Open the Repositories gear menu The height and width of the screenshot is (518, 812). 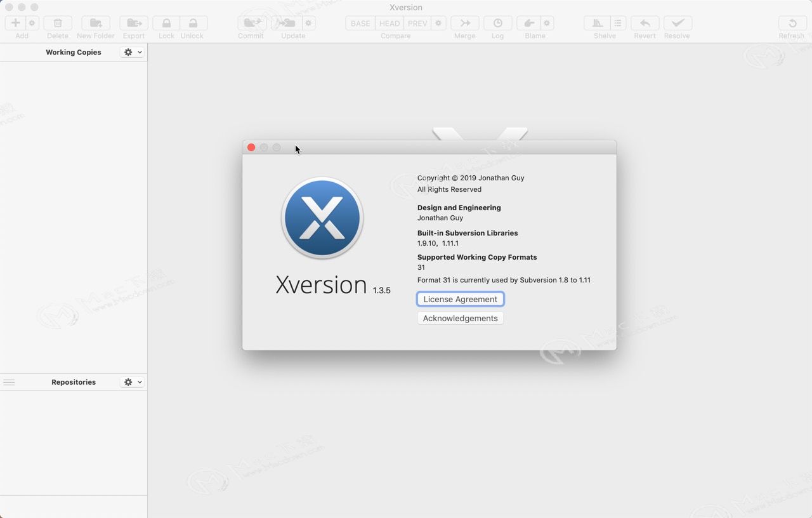click(x=133, y=382)
